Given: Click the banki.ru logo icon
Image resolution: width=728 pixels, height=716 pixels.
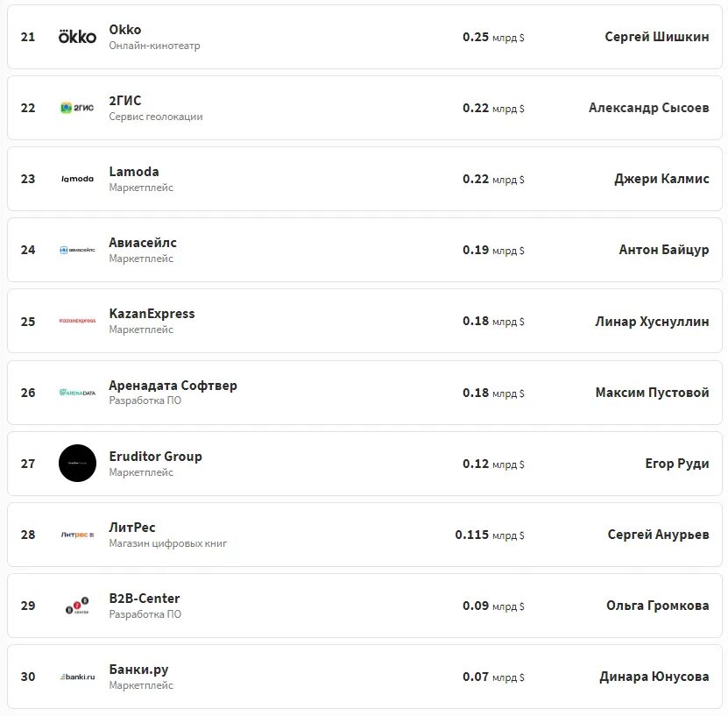Looking at the screenshot, I should (77, 677).
